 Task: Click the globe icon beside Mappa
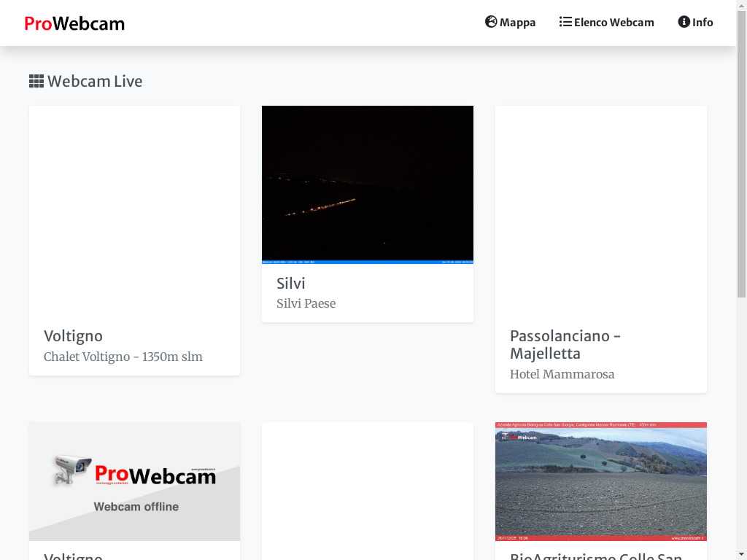click(x=491, y=22)
